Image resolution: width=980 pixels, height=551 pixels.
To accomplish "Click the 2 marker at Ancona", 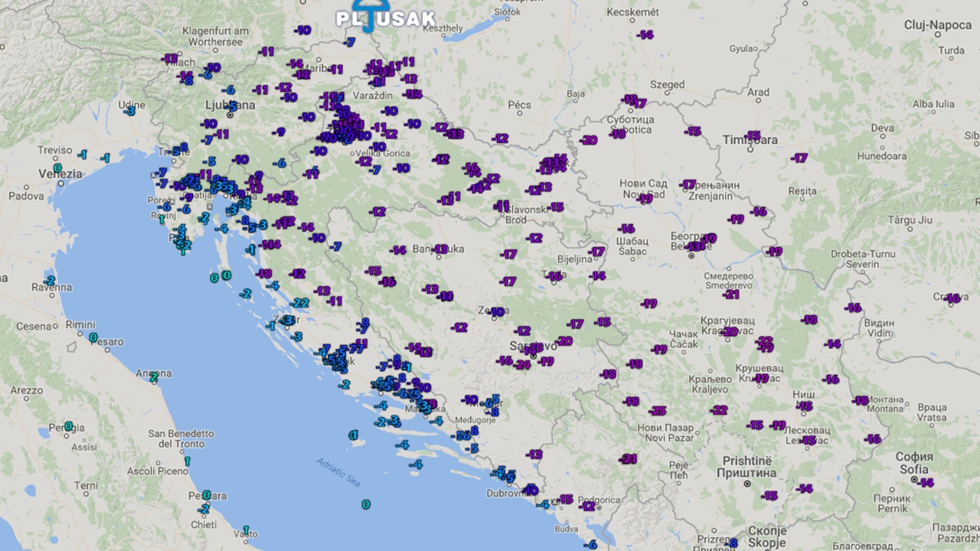I will click(x=153, y=377).
